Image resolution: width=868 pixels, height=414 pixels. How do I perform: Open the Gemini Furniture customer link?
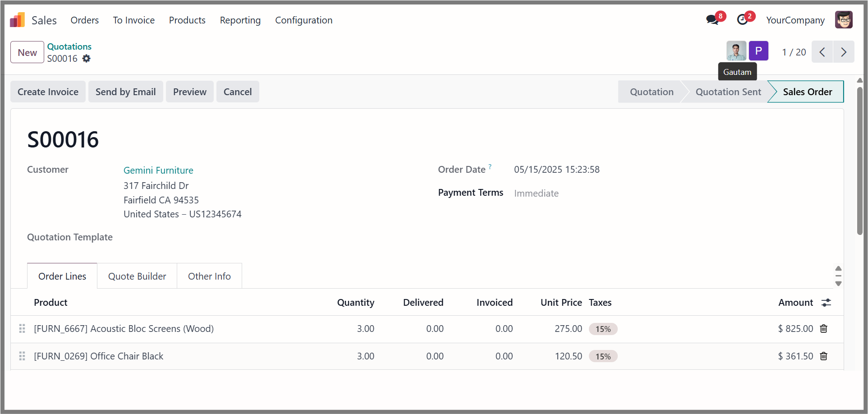[158, 170]
